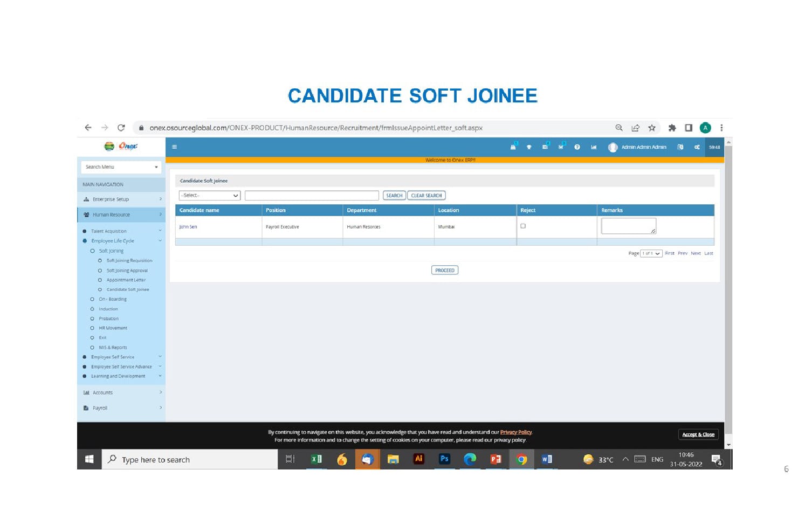Click the help question-mark icon in header
Viewport: 798px width, 532px height.
577,147
